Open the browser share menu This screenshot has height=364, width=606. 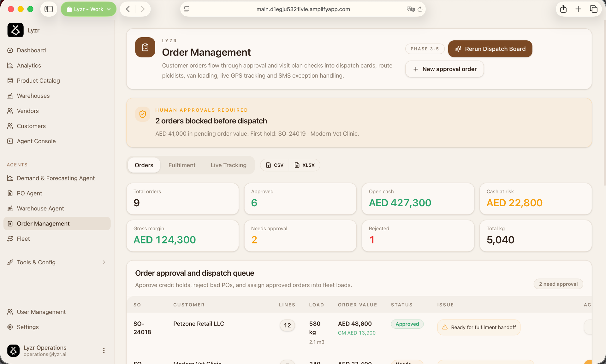tap(563, 9)
